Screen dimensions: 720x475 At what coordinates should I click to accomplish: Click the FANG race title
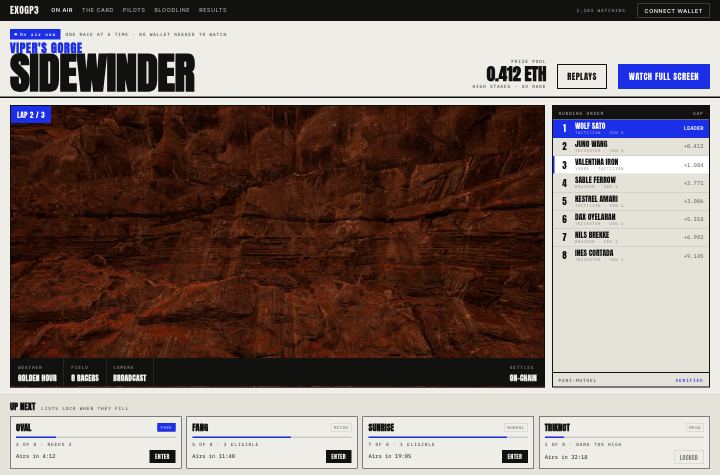click(200, 428)
